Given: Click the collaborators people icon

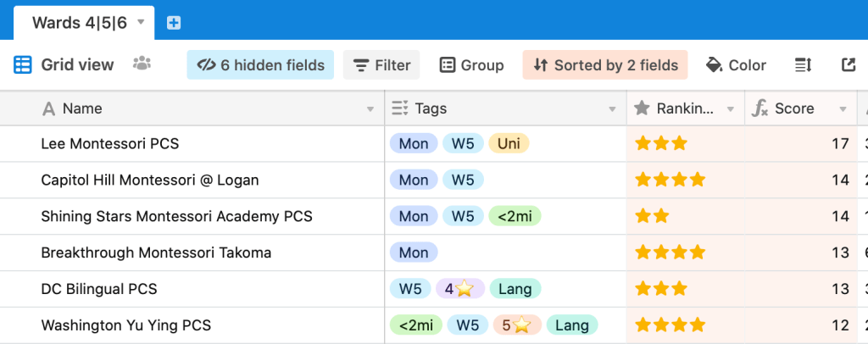Looking at the screenshot, I should [142, 64].
